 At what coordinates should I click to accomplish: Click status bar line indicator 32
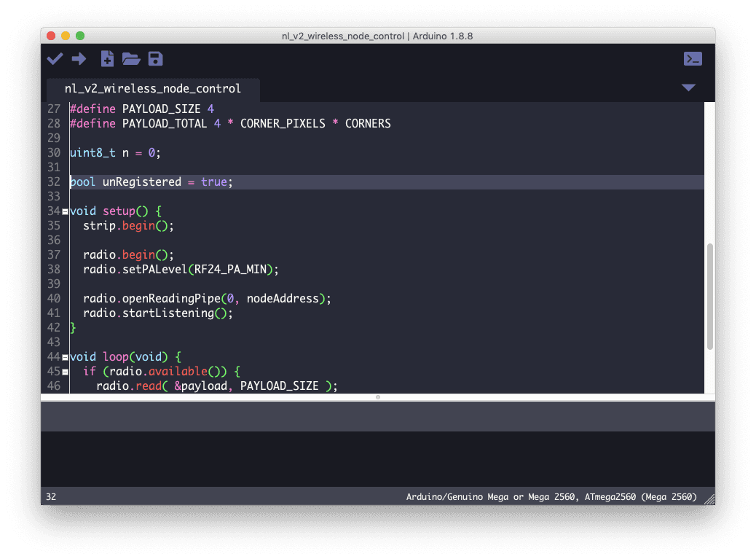(x=51, y=497)
